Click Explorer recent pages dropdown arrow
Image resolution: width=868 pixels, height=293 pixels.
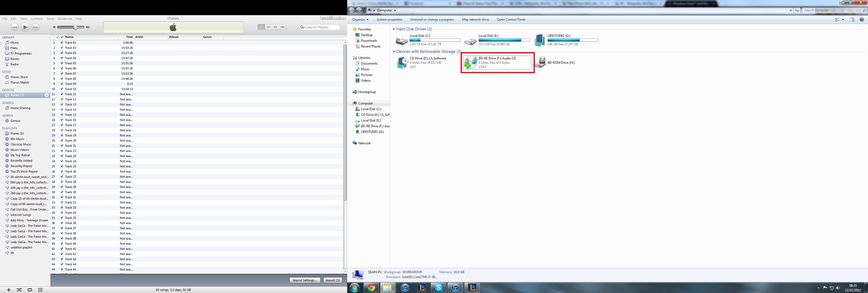pyautogui.click(x=364, y=11)
